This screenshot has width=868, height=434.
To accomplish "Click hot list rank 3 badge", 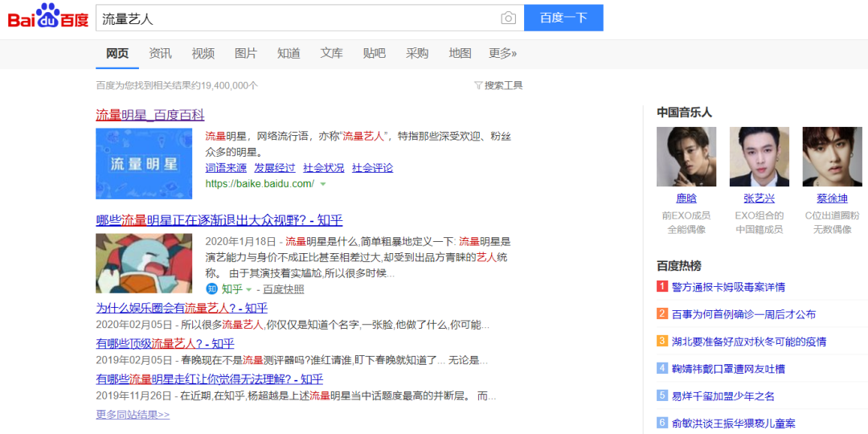I will [x=662, y=341].
